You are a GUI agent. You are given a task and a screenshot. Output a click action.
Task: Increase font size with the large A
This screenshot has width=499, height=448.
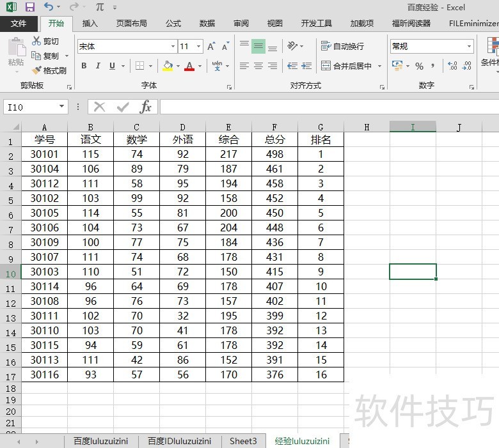click(211, 47)
